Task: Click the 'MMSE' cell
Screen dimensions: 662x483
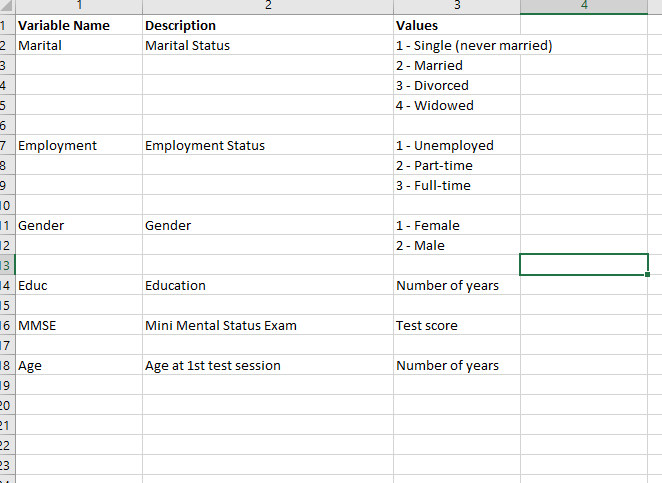Action: point(79,325)
